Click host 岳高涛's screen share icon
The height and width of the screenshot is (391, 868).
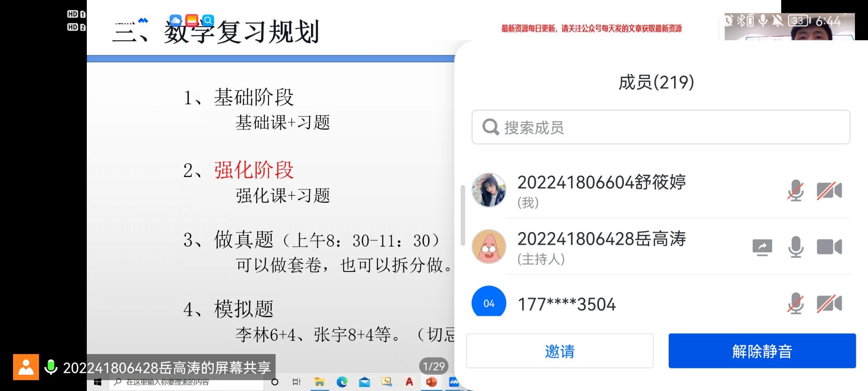click(x=762, y=247)
